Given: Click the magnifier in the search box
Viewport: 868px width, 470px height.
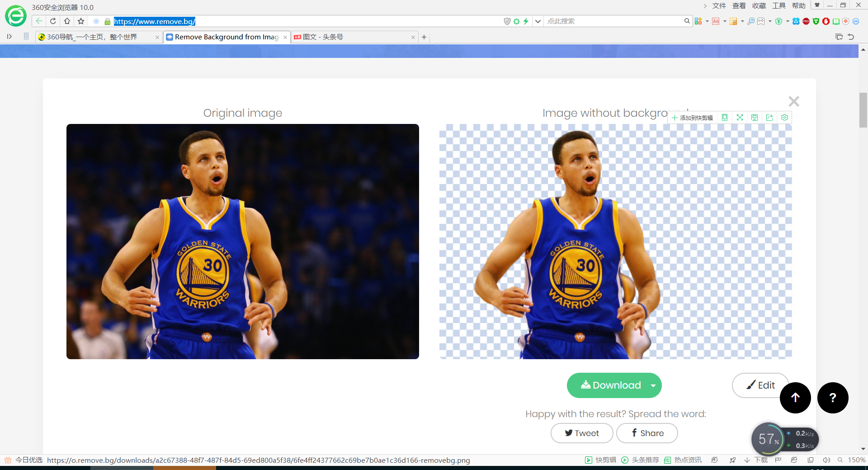Looking at the screenshot, I should (x=687, y=21).
